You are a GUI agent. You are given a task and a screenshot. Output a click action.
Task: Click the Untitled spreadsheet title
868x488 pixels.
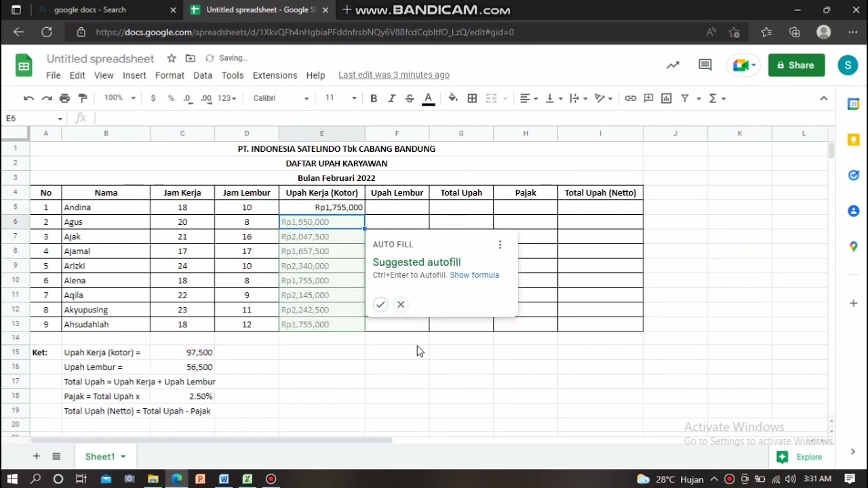[x=100, y=58]
